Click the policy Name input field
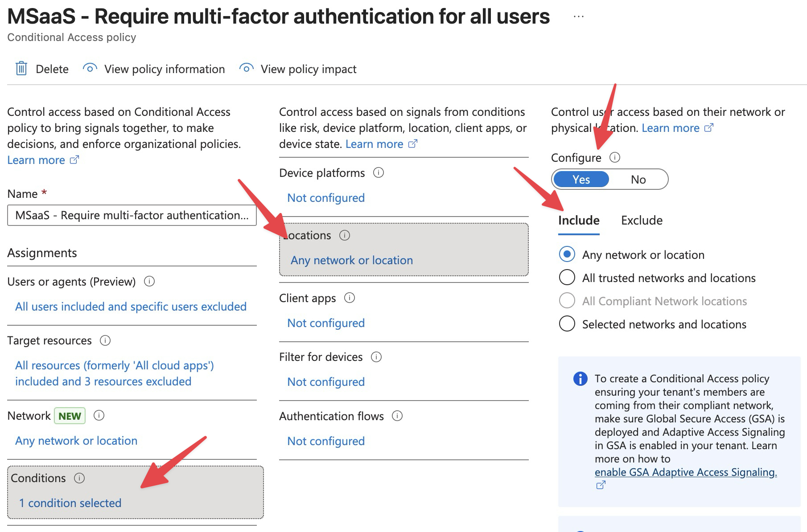The width and height of the screenshot is (807, 532). click(x=132, y=215)
